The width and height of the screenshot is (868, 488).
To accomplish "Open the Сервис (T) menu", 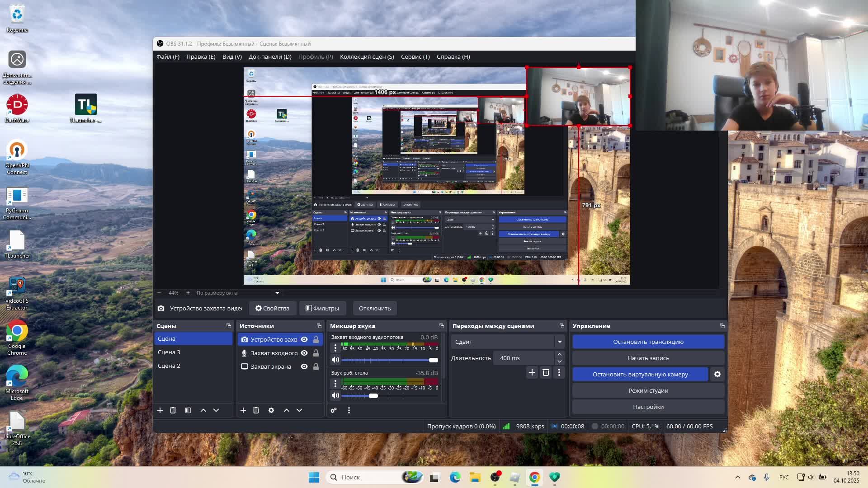I will tap(415, 56).
